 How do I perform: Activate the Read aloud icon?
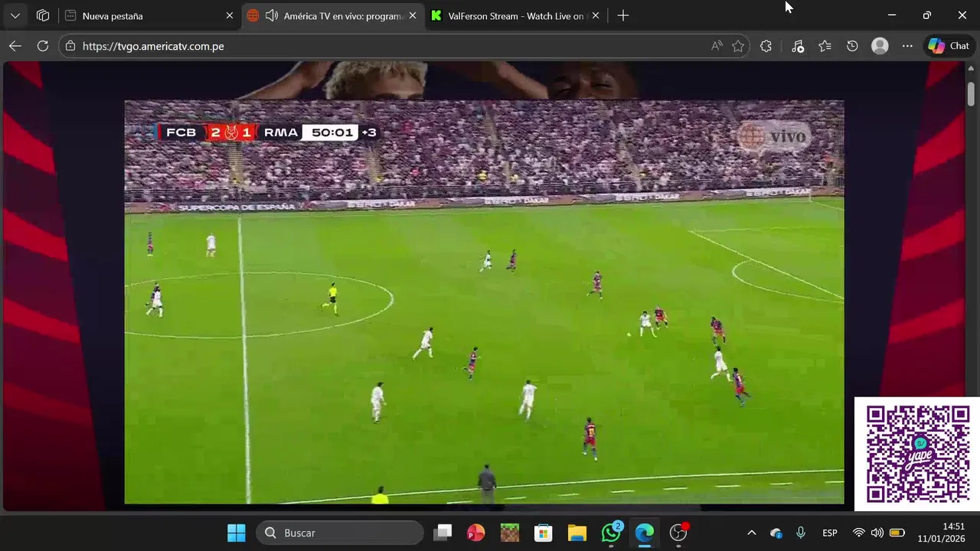tap(717, 46)
